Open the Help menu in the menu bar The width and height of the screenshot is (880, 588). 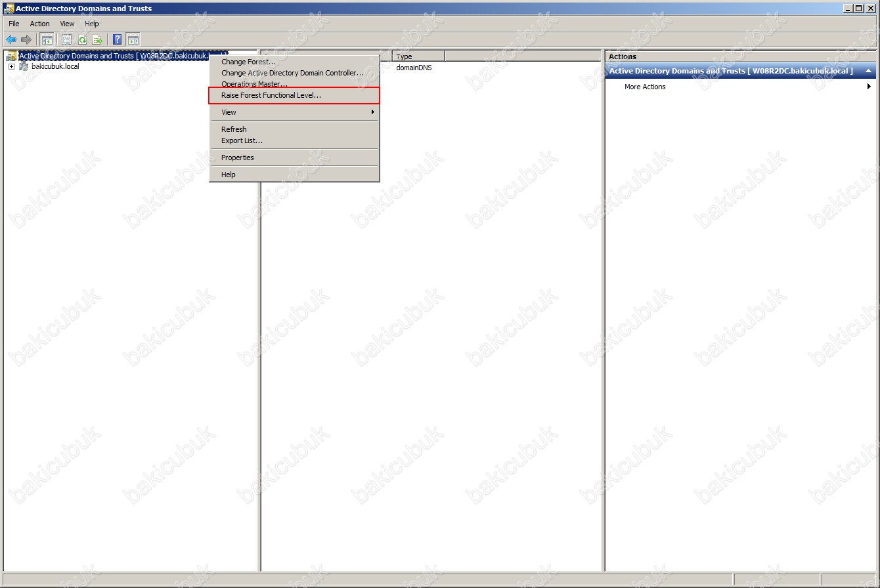92,24
